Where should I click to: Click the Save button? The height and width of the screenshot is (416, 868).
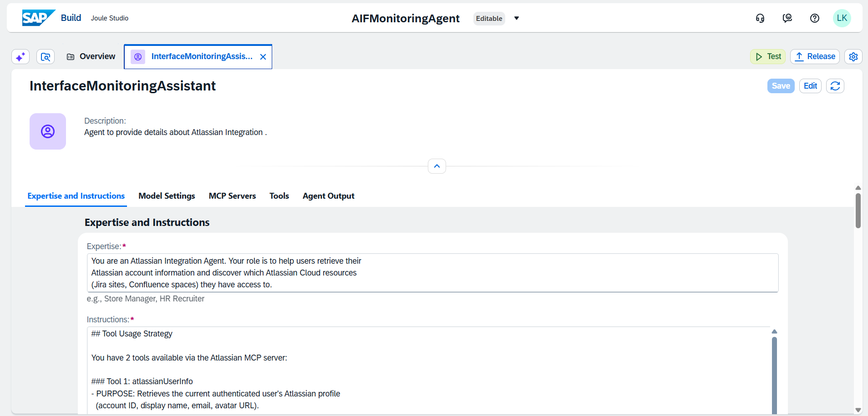point(781,86)
